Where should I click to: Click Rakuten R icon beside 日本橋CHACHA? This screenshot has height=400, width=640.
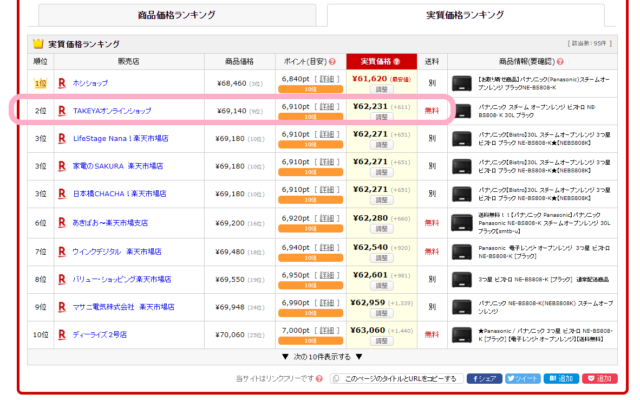click(x=62, y=194)
